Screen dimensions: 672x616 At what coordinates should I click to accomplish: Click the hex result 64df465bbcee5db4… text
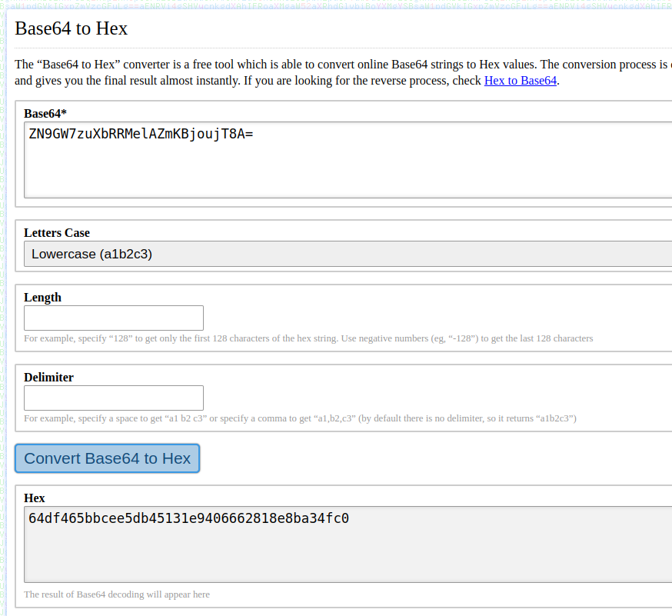pos(188,518)
